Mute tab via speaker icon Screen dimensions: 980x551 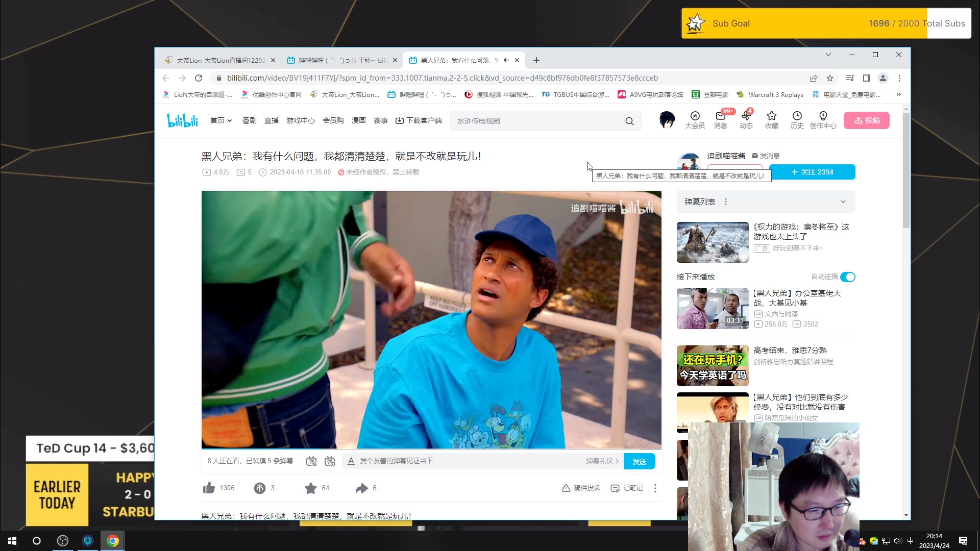[x=506, y=60]
